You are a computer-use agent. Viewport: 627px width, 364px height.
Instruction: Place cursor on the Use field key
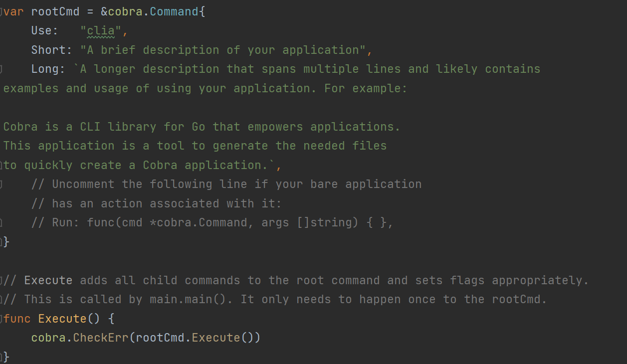tap(41, 31)
